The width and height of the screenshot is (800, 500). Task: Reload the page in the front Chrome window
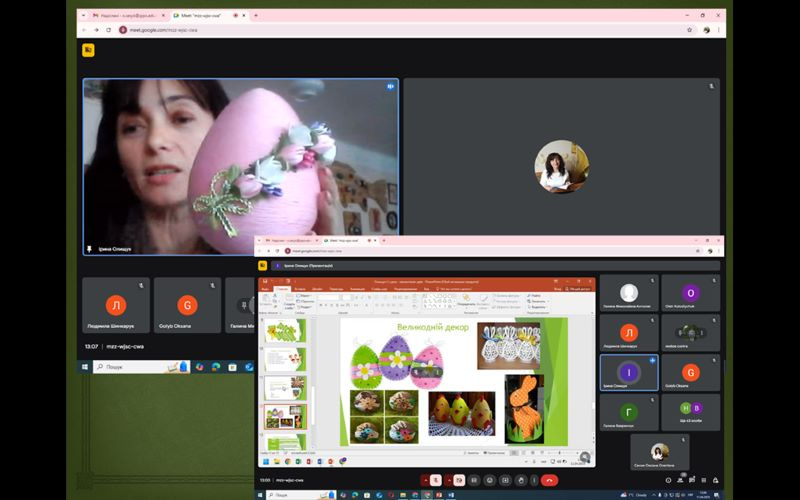tap(278, 251)
